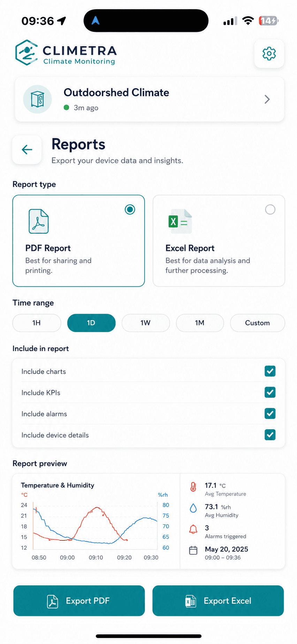Image resolution: width=297 pixels, height=644 pixels.
Task: Tap the thermometer icon for Avg Temperature
Action: coord(193,487)
